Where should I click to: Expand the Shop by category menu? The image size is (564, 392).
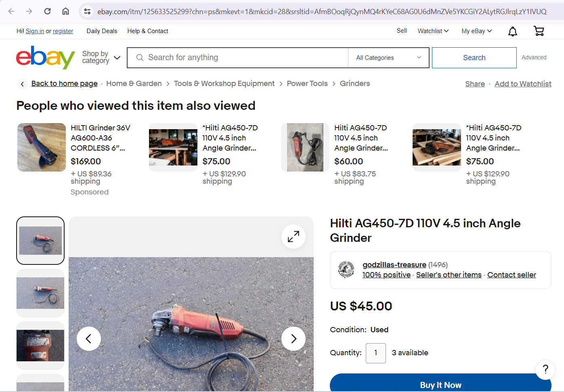pos(101,57)
